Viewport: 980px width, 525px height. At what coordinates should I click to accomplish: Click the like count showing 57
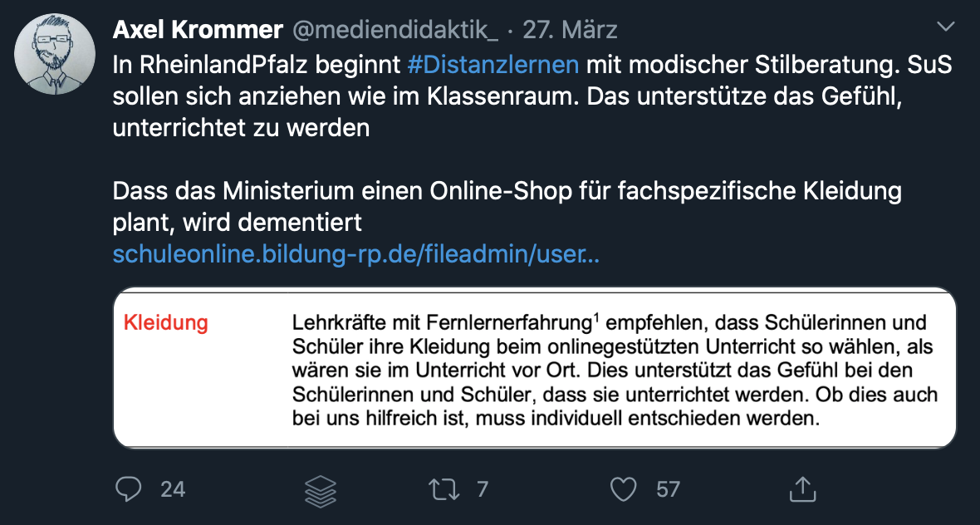[669, 490]
